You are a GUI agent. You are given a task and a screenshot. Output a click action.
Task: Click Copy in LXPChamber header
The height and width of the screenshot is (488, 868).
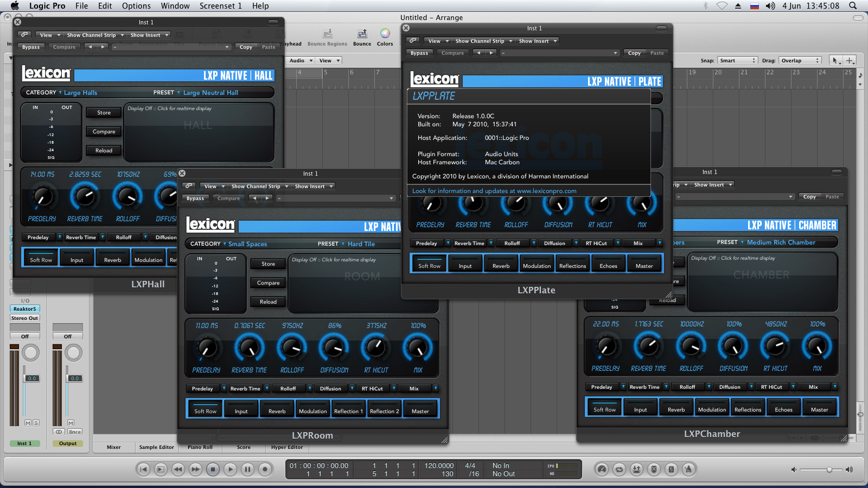tap(809, 197)
